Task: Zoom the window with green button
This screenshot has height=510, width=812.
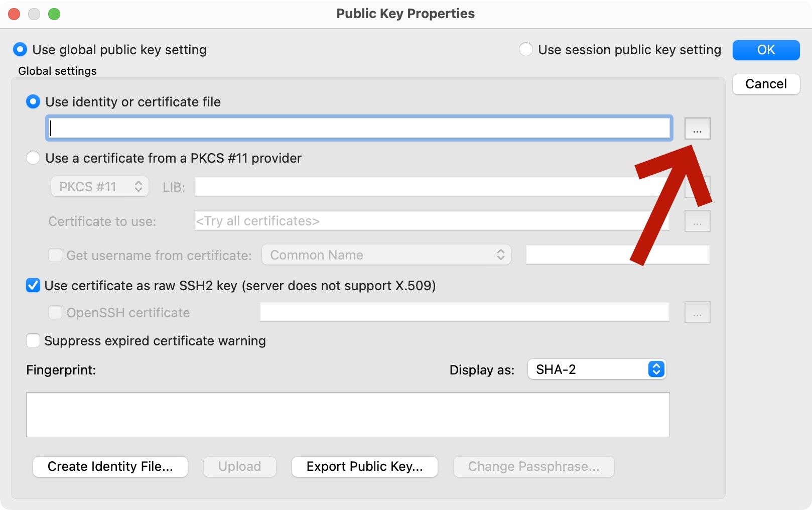Action: (x=54, y=14)
